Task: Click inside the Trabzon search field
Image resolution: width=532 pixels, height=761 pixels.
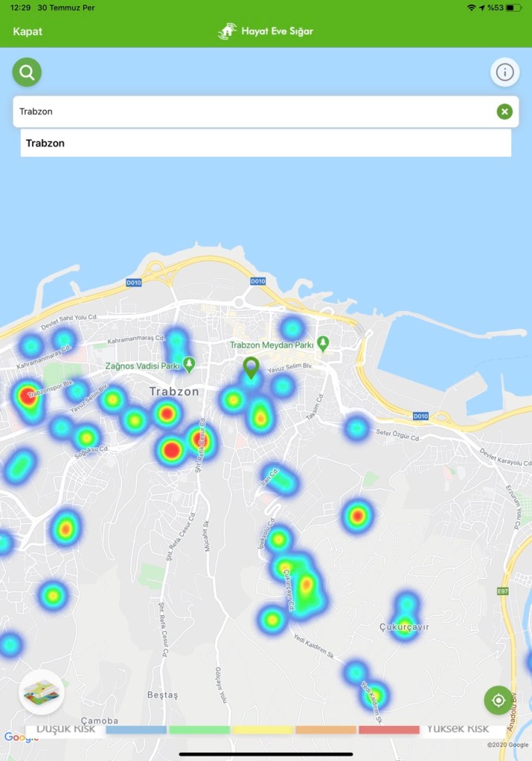Action: tap(253, 112)
